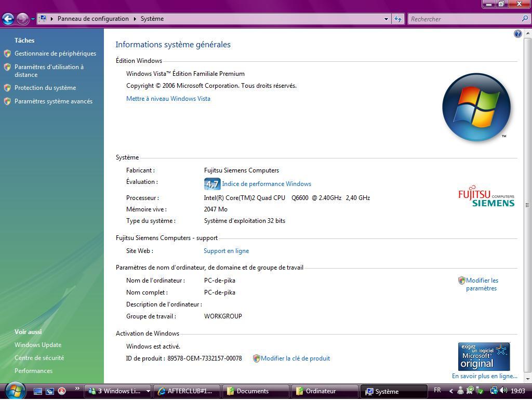Click the tray icon with the green checkmark
Screen dimensions: 532x400
point(480,391)
